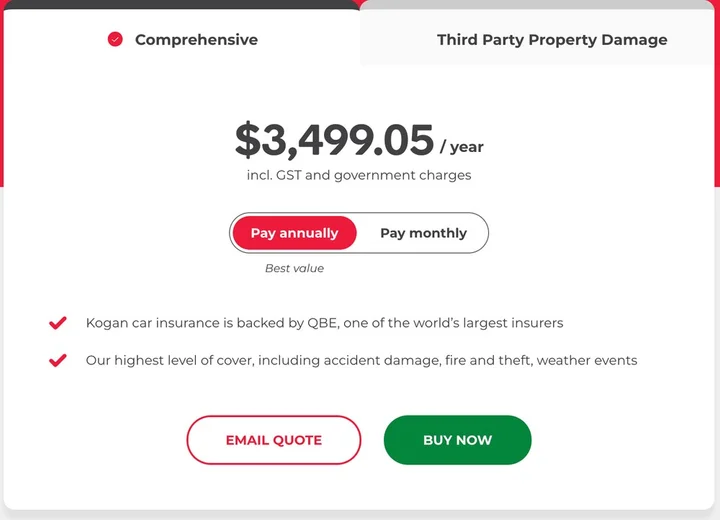Choose the Pay annually option
The height and width of the screenshot is (520, 720).
tap(294, 233)
